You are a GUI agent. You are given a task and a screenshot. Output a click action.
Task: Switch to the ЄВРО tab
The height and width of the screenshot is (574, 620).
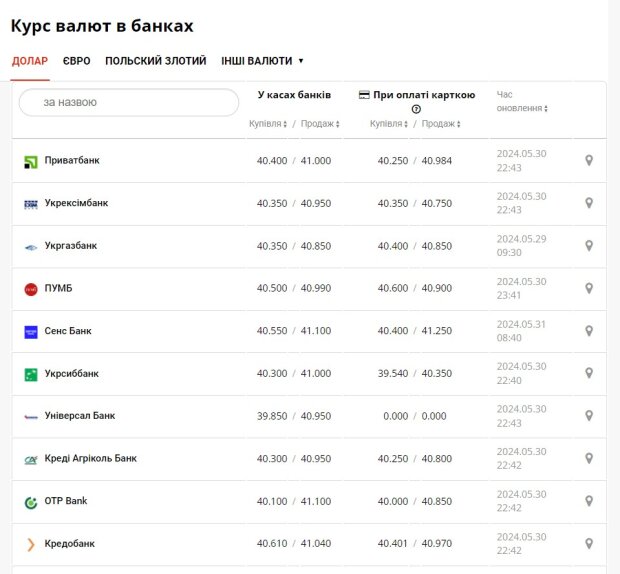tap(76, 61)
